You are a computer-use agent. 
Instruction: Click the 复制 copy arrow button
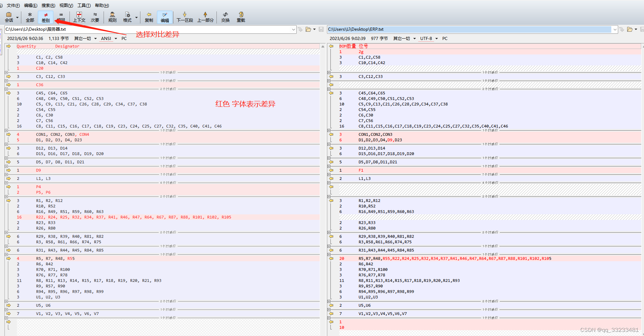coord(149,17)
